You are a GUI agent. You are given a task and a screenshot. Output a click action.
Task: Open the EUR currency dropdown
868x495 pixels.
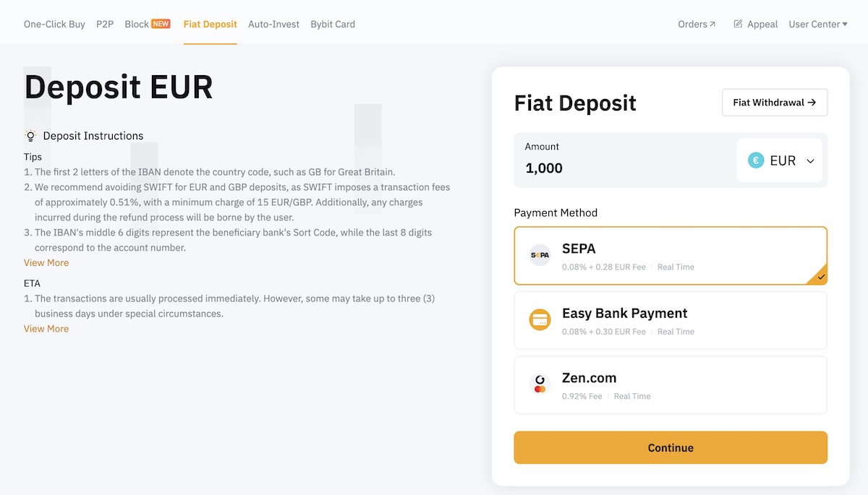[x=812, y=160]
